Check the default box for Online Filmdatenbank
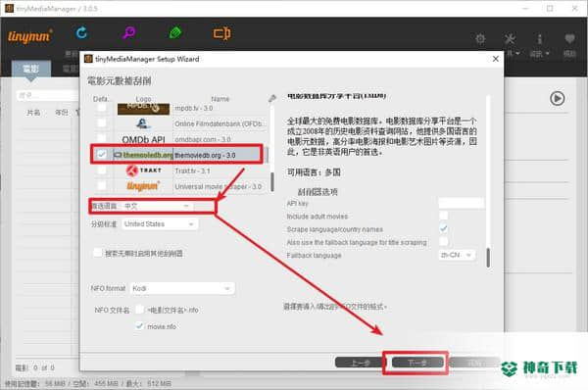The width and height of the screenshot is (588, 390). (101, 123)
